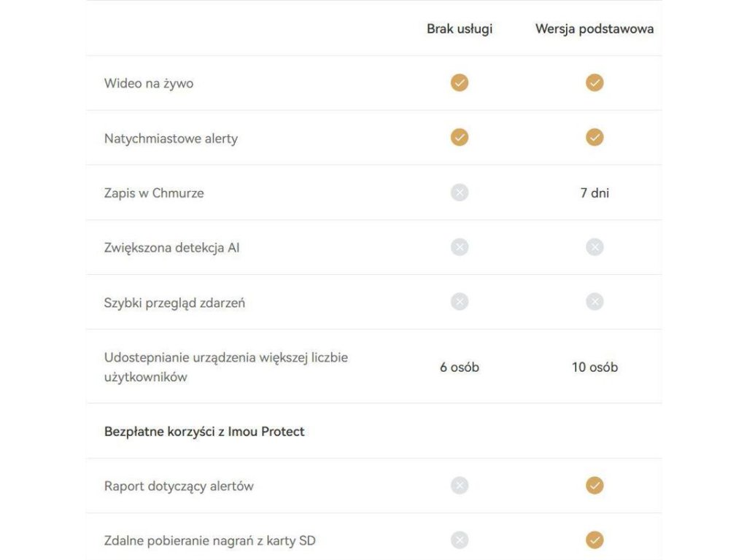This screenshot has height=560, width=747.
Task: Click Zdalne pobieranie nagrań X under Brak usługi
Action: click(460, 540)
